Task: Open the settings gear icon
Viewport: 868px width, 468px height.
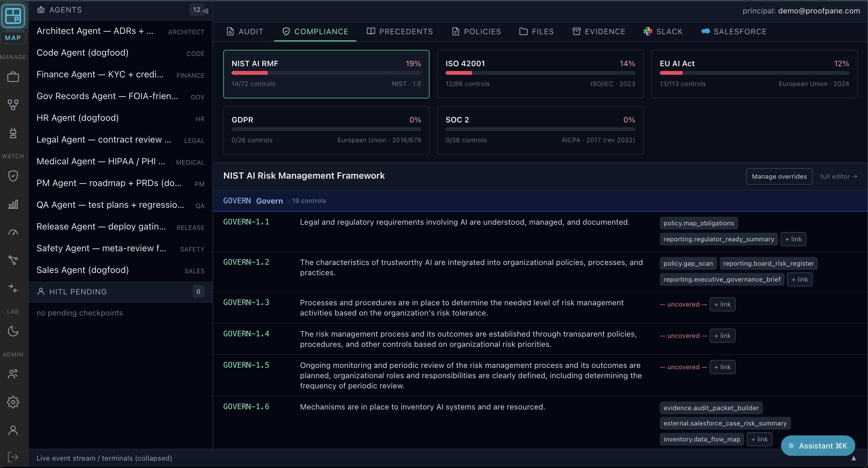Action: pyautogui.click(x=13, y=402)
